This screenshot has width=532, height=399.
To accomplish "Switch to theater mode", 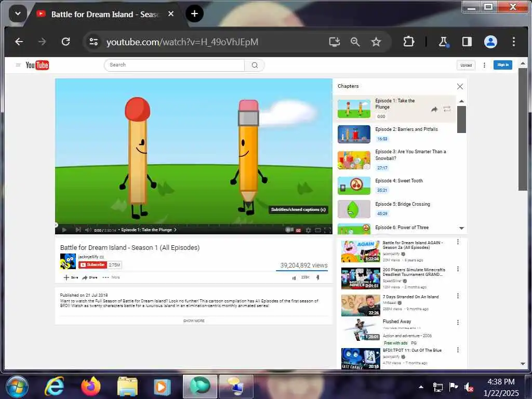I will click(x=318, y=230).
